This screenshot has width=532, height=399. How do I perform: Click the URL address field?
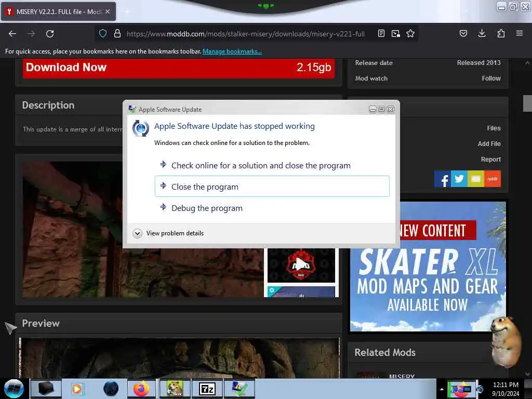tap(246, 34)
